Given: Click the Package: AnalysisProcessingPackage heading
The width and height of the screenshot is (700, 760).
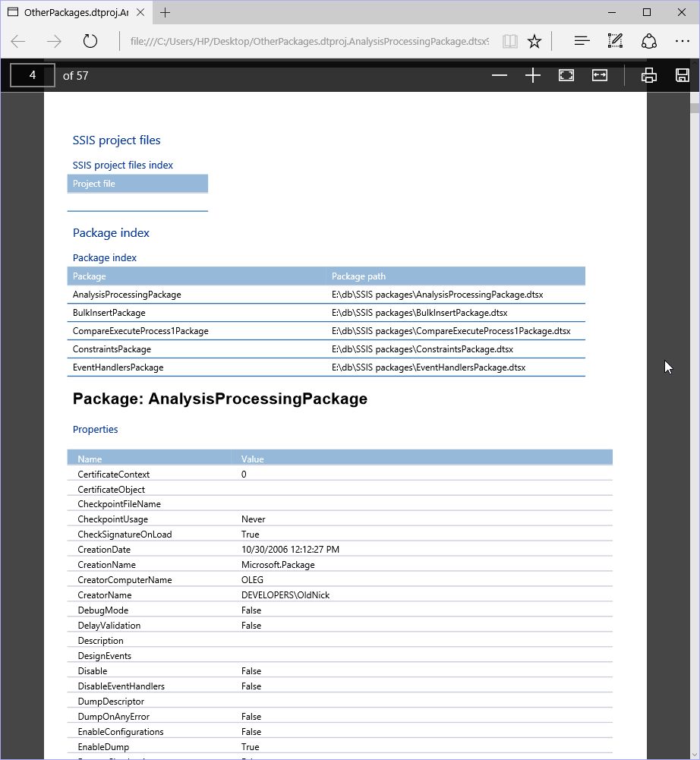Looking at the screenshot, I should click(220, 399).
